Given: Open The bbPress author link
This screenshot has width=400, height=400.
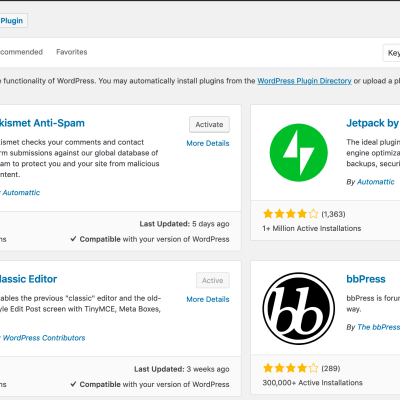Looking at the screenshot, I should pyautogui.click(x=378, y=327).
